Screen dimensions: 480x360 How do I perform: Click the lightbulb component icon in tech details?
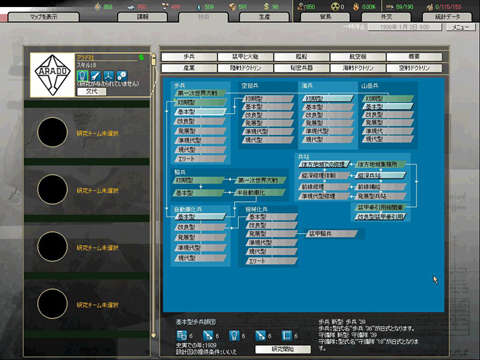234,335
